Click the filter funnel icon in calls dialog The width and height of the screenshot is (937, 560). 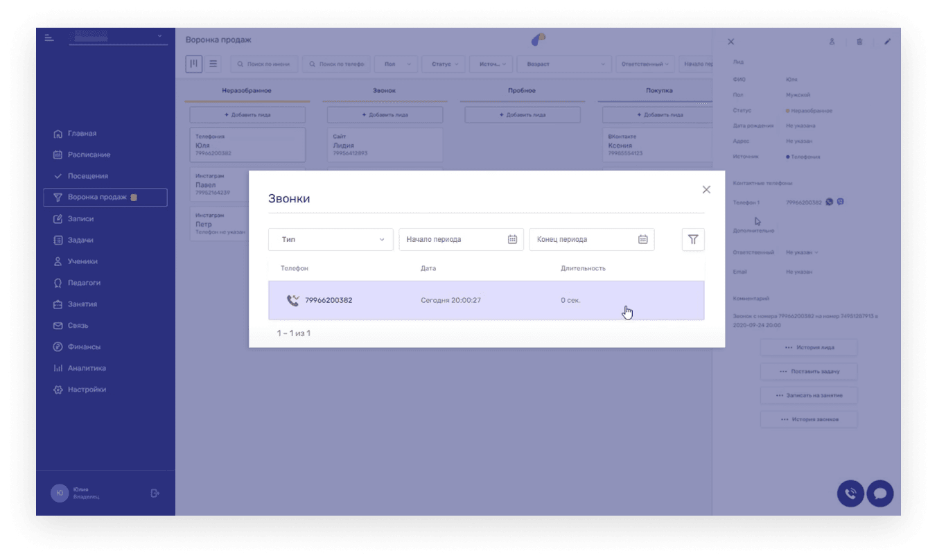692,240
